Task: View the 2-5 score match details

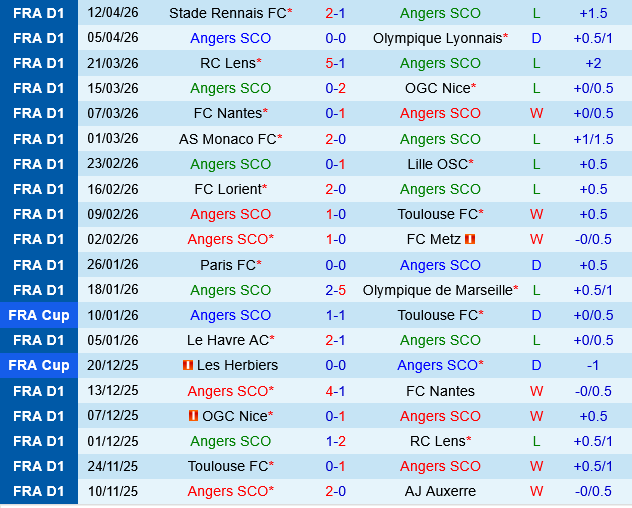Action: tap(336, 290)
